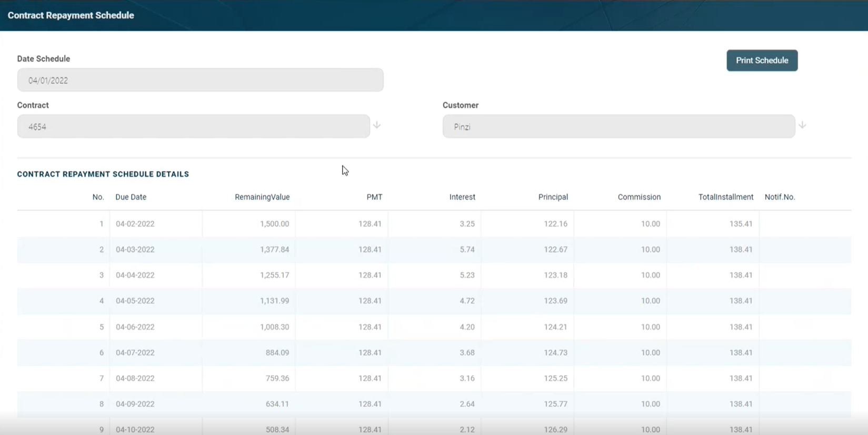Sort by the Due Date column header
The image size is (868, 435).
131,197
